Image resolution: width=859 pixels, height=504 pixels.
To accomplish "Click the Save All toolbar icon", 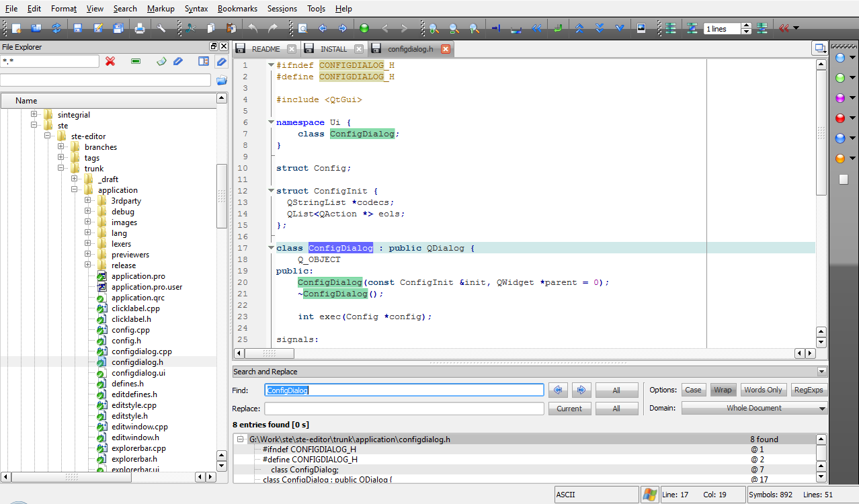I will pos(118,28).
